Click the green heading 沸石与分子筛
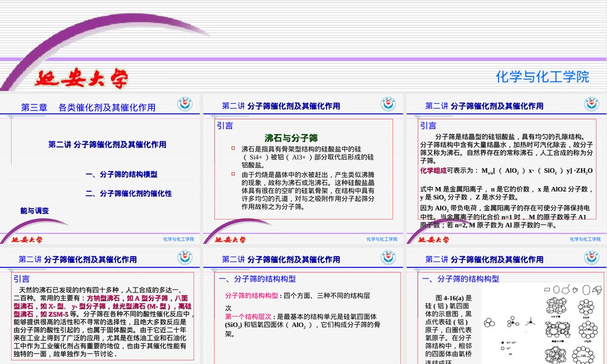 291,138
